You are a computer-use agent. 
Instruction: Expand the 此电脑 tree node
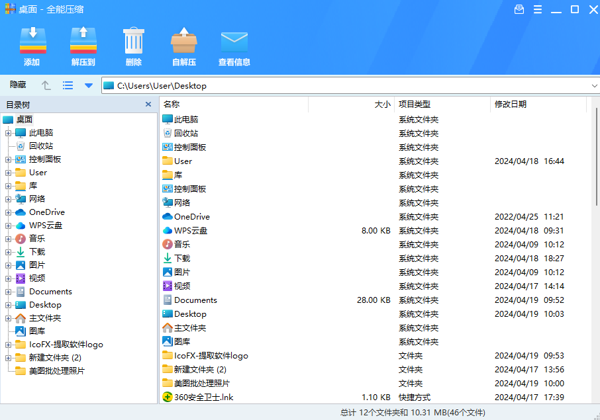pos(8,132)
